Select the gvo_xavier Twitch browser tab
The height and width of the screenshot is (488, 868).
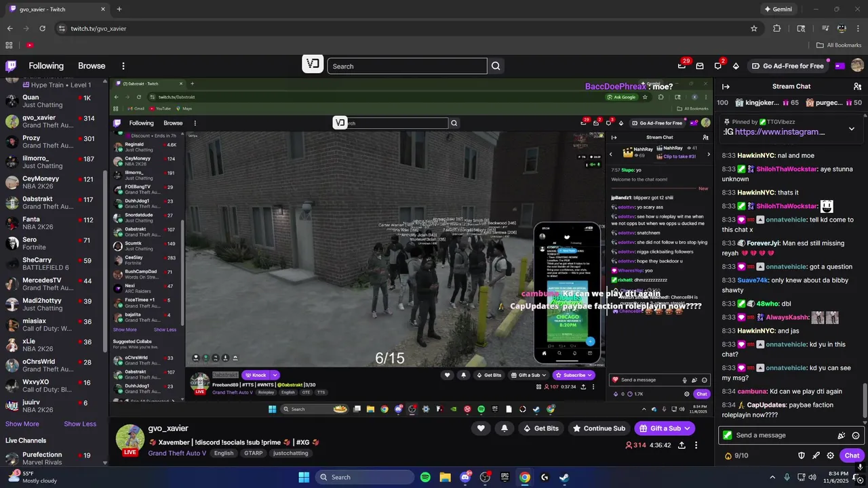pyautogui.click(x=58, y=9)
